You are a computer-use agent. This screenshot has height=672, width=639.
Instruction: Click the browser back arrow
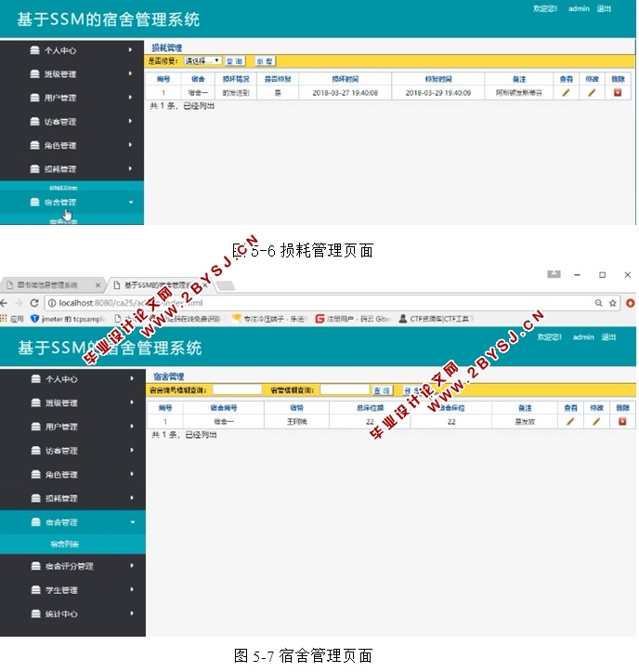click(x=4, y=303)
